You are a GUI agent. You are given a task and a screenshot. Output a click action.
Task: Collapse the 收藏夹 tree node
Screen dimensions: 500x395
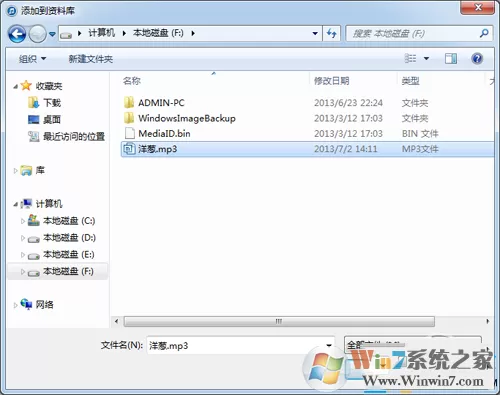point(15,87)
